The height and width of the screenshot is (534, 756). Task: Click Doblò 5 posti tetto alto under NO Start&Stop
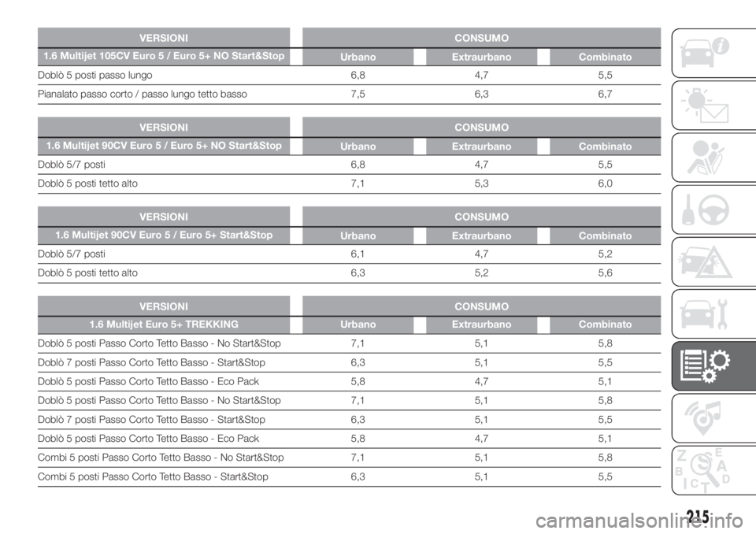(x=87, y=184)
